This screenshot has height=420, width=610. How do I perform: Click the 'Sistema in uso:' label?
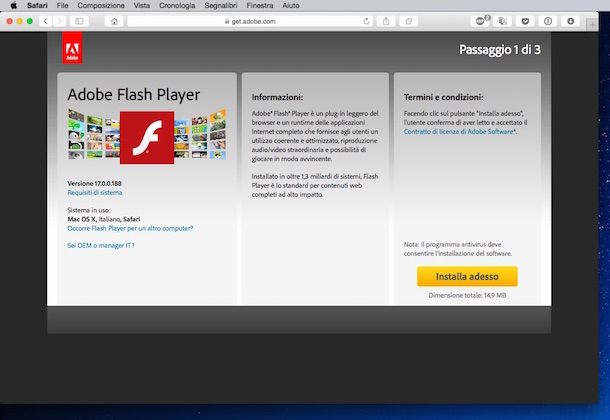89,210
